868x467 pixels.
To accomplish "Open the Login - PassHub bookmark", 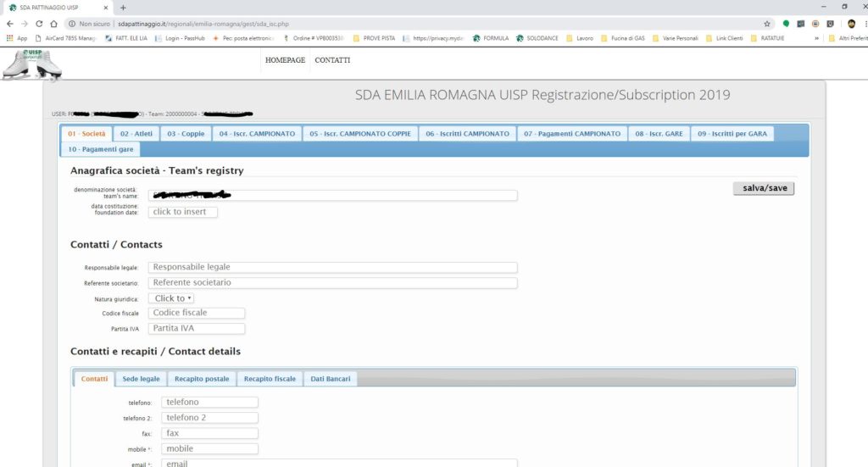I will point(180,38).
